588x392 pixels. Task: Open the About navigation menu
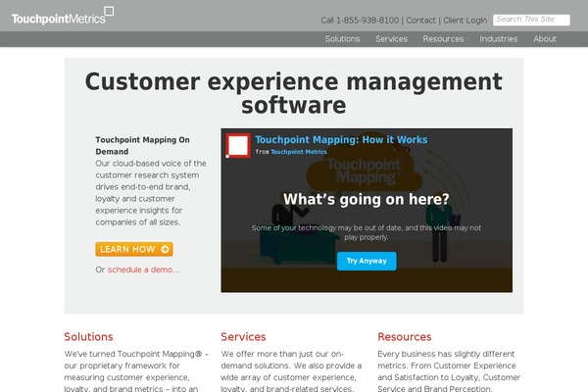(x=545, y=39)
